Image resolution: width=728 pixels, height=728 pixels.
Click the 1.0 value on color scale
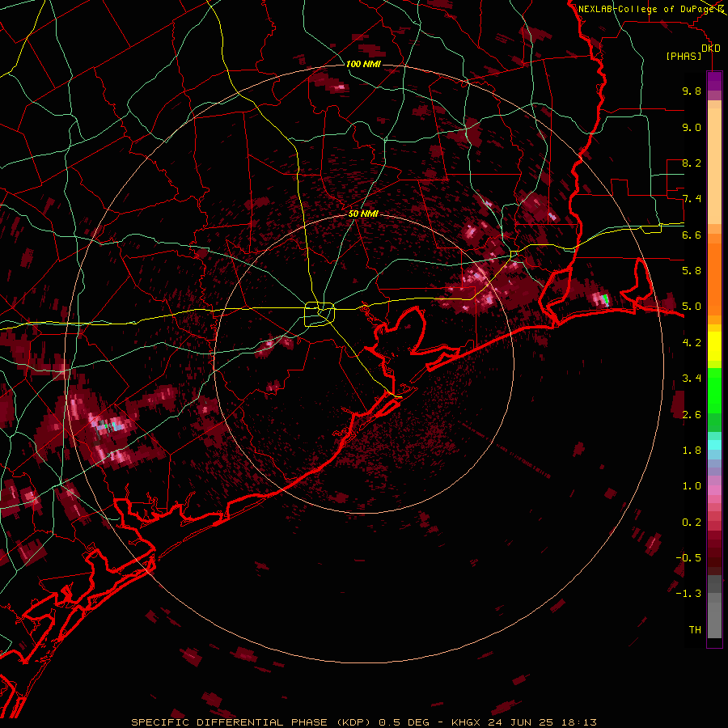pos(692,486)
